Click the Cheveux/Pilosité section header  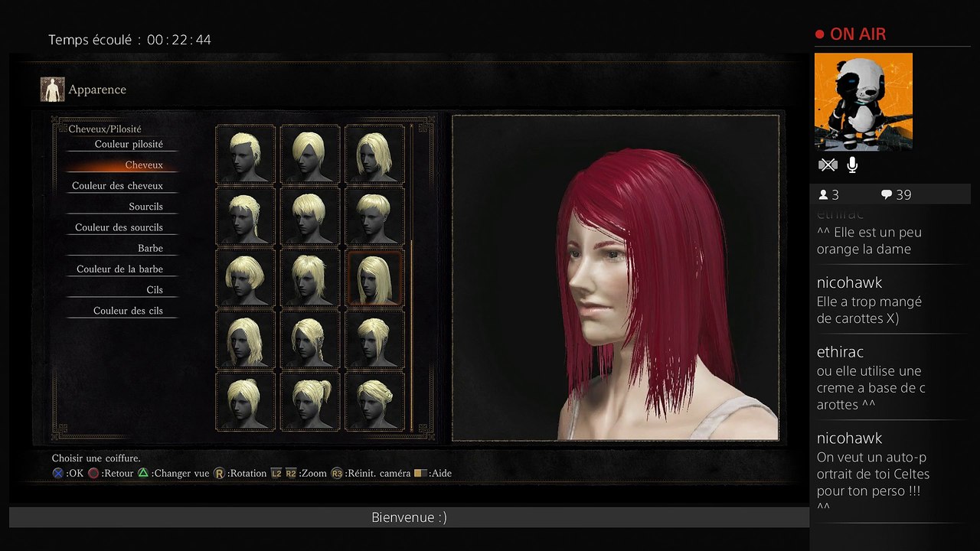tap(105, 129)
